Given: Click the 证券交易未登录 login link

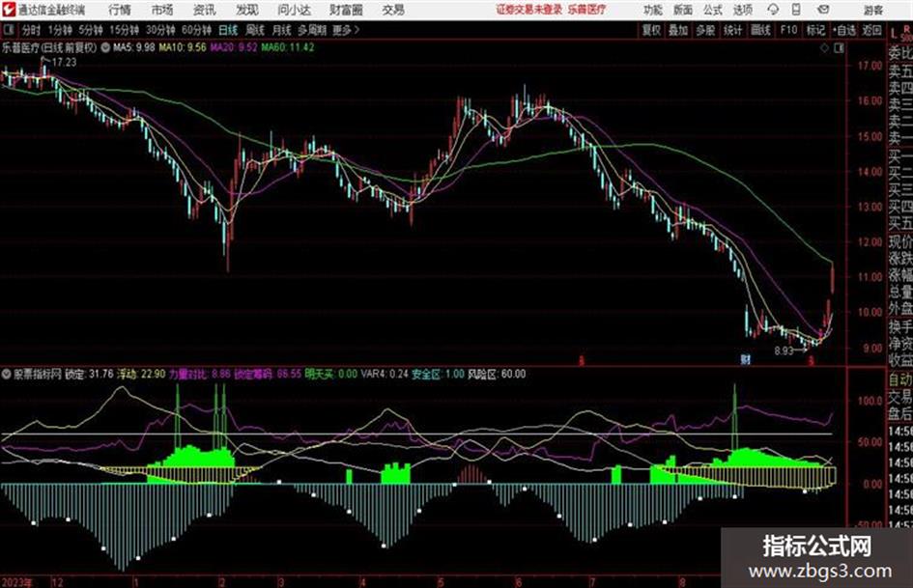Looking at the screenshot, I should click(529, 10).
